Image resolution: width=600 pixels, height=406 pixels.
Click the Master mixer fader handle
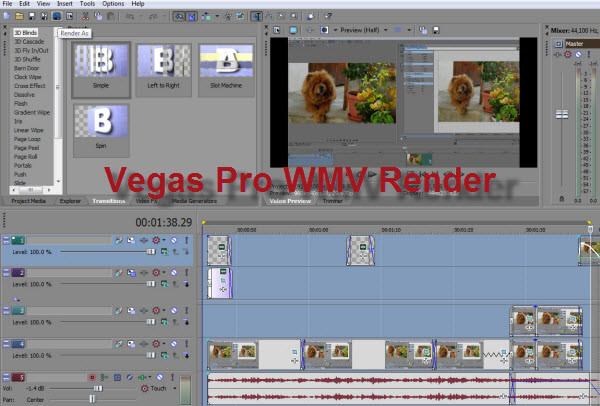tap(562, 114)
